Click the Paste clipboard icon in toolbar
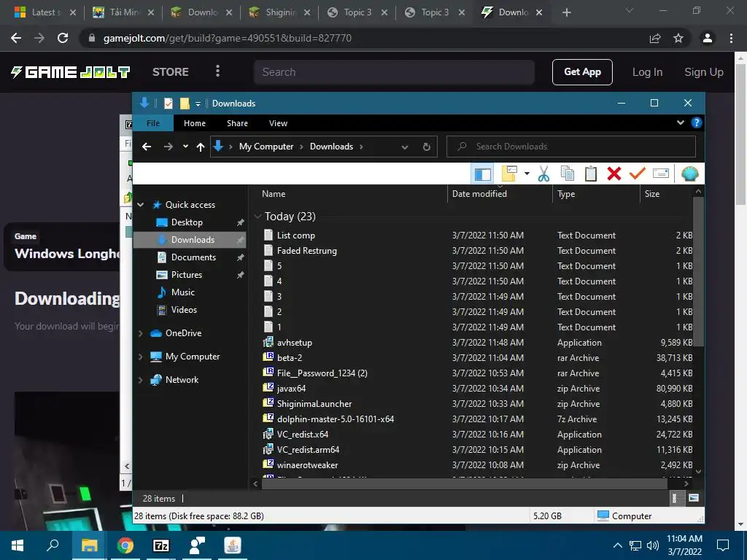The image size is (747, 560). pyautogui.click(x=591, y=174)
